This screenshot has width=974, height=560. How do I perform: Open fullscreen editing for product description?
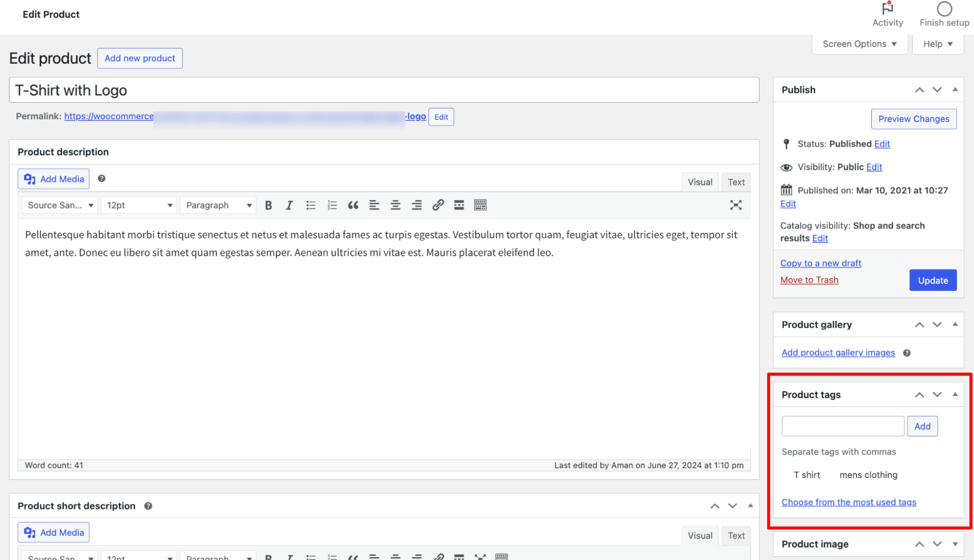click(x=736, y=205)
